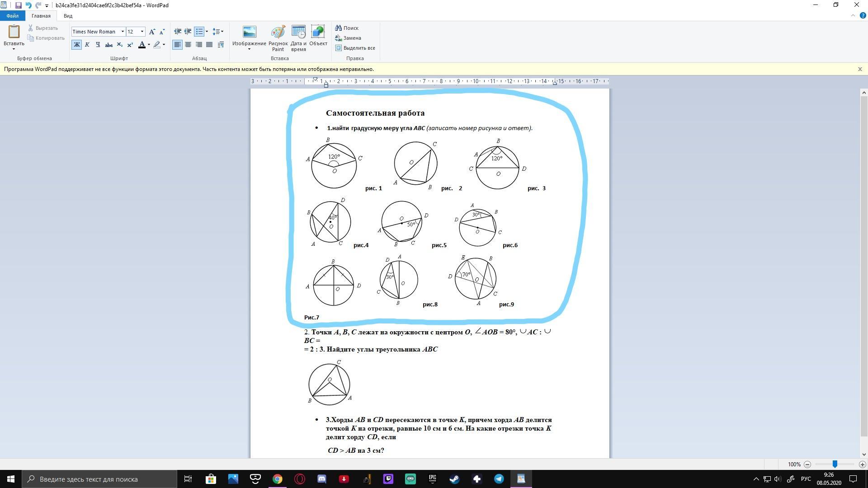This screenshot has height=488, width=868.
Task: Click Выделить все to select all
Action: coord(355,48)
